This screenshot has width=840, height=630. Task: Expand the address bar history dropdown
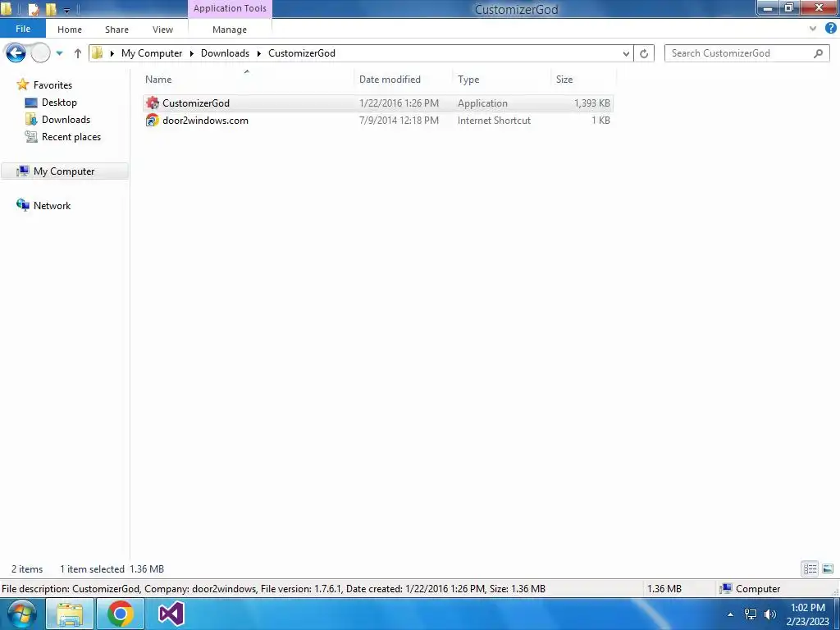(x=626, y=53)
